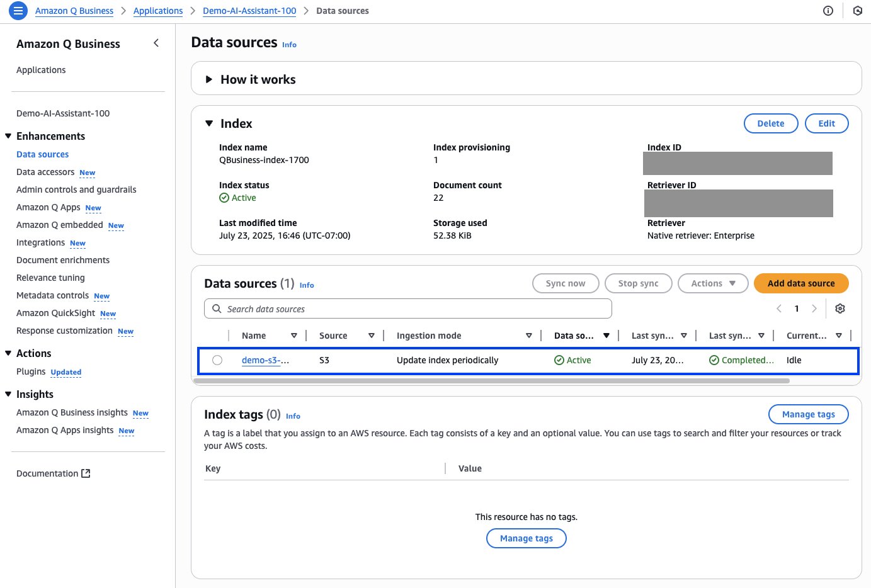Open Data sources in side navigation

(43, 154)
